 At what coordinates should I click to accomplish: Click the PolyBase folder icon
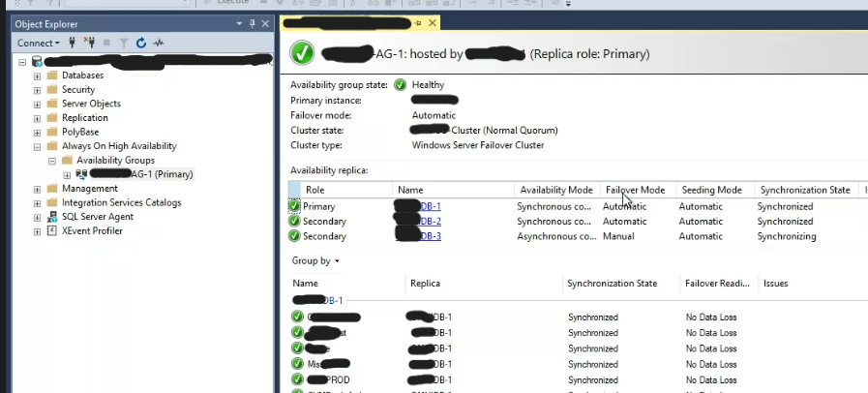(52, 132)
